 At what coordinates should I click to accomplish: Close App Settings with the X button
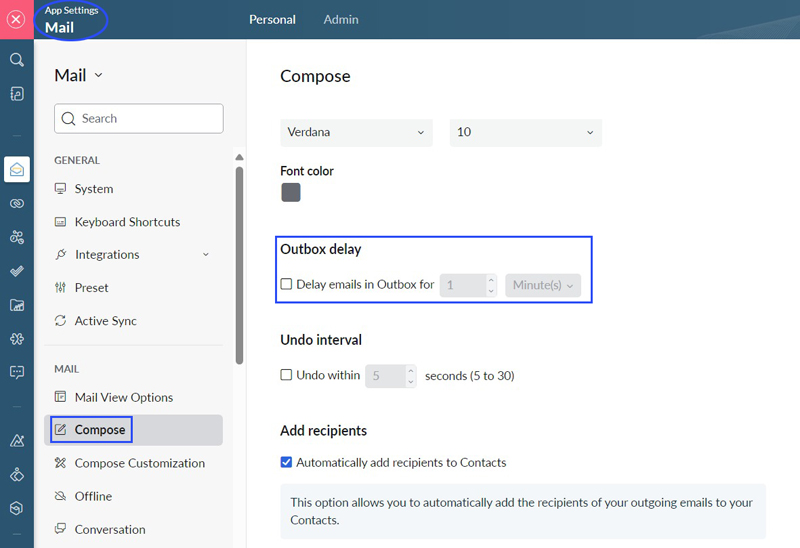(x=16, y=19)
